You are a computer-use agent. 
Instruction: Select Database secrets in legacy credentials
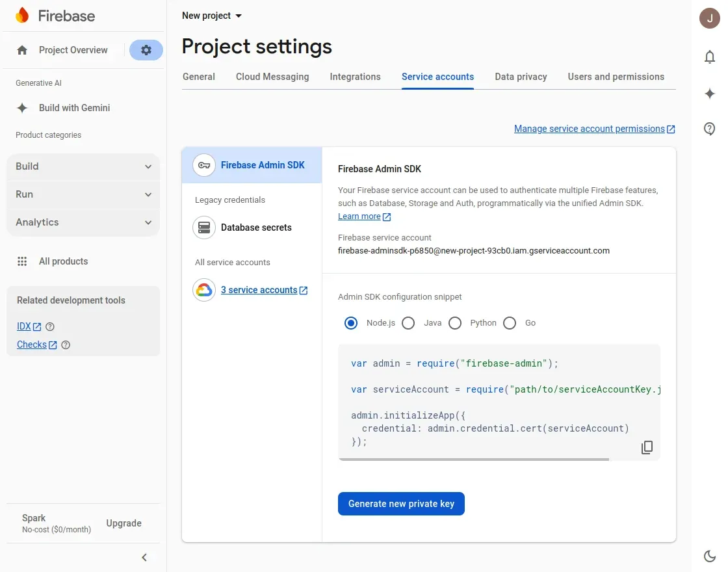point(252,227)
